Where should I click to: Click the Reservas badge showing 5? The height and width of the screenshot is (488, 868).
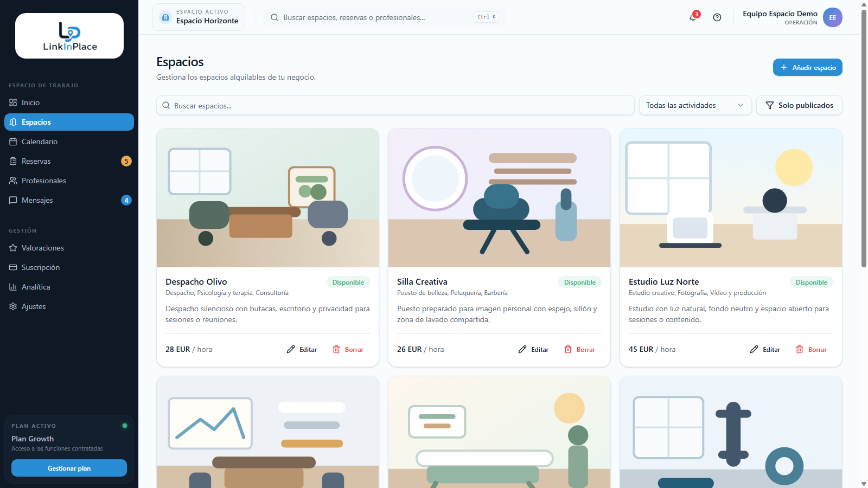(126, 161)
